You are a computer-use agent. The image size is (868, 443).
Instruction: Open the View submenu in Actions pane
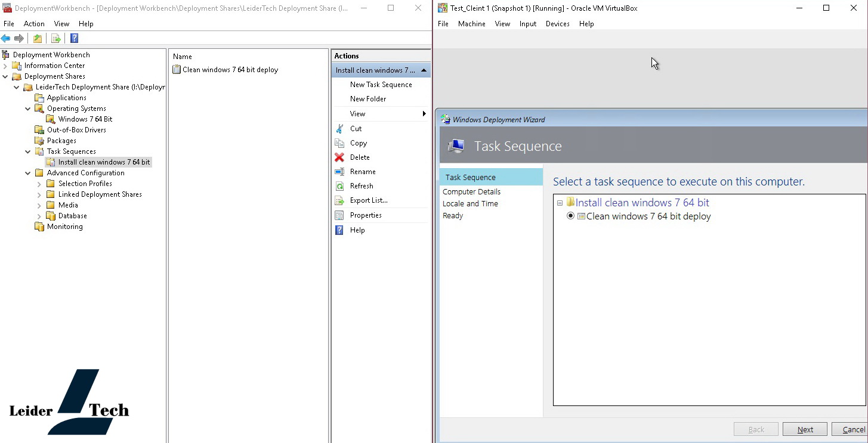[x=381, y=114]
